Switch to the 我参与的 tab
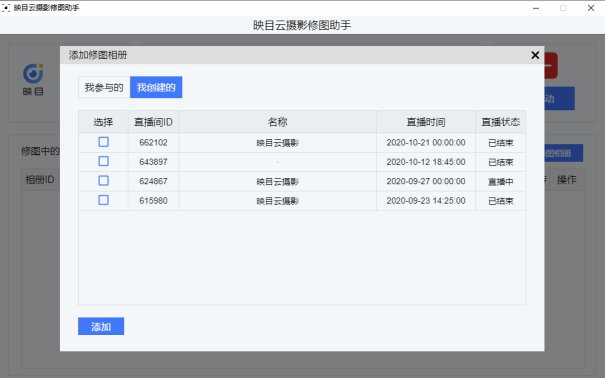 104,87
